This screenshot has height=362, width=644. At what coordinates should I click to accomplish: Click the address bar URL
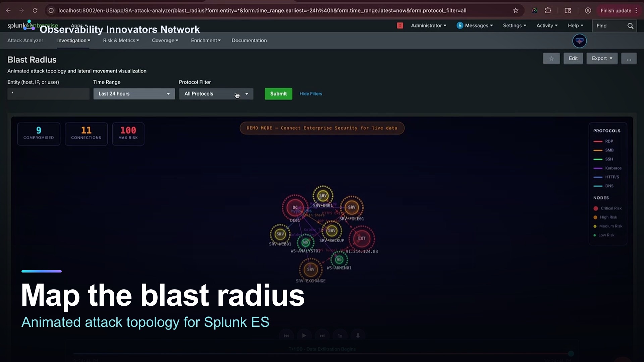coord(262,10)
